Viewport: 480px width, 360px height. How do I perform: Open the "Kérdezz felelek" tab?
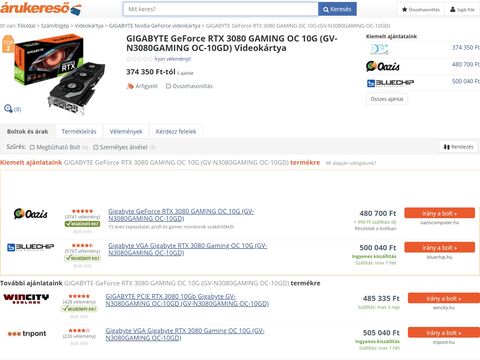click(176, 132)
